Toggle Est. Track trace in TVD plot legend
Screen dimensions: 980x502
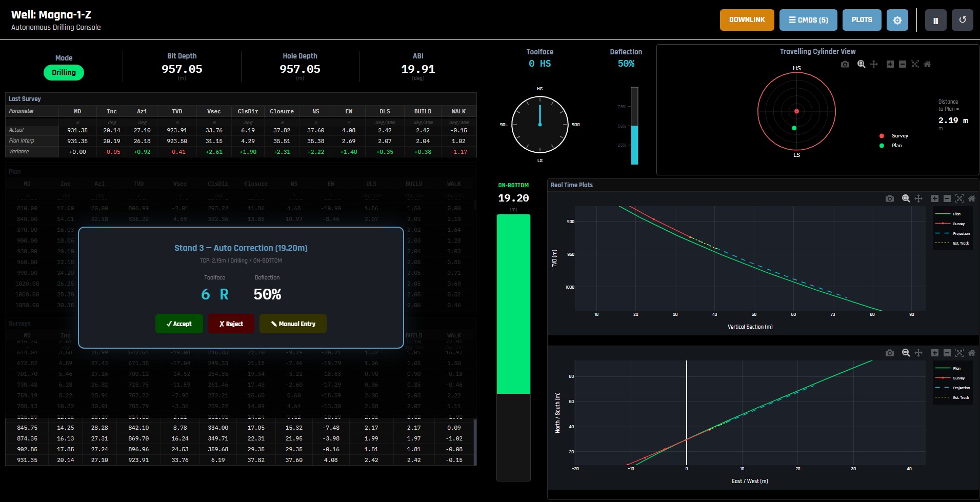click(x=952, y=243)
